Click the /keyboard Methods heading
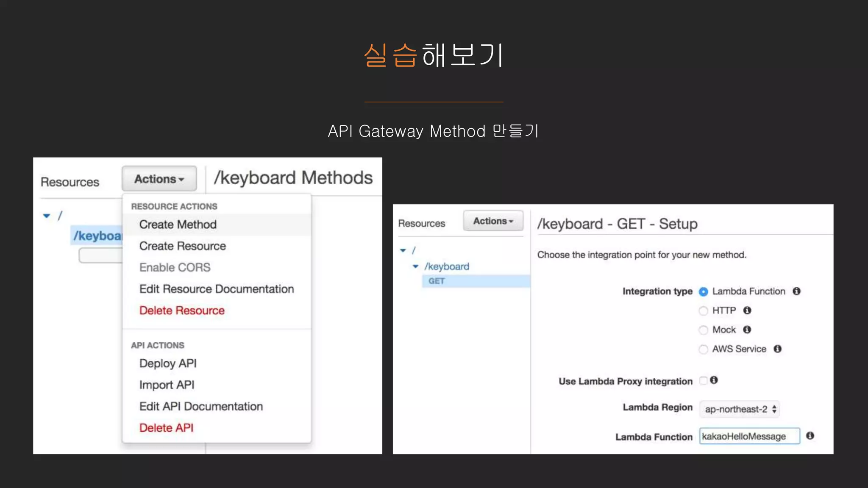The height and width of the screenshot is (488, 868). 293,177
